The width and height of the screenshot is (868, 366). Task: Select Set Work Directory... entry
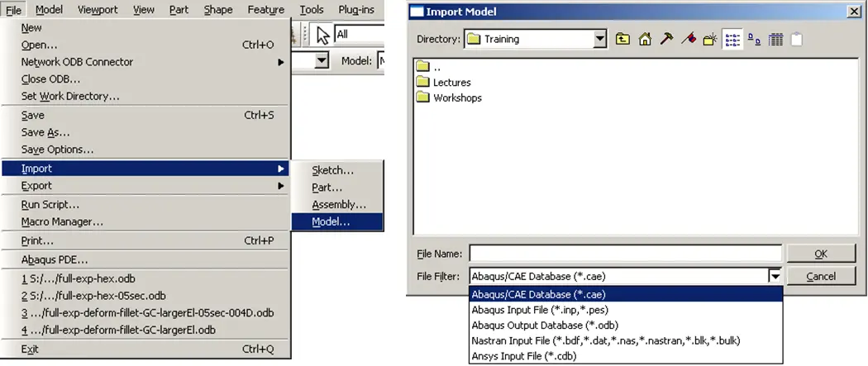point(145,96)
